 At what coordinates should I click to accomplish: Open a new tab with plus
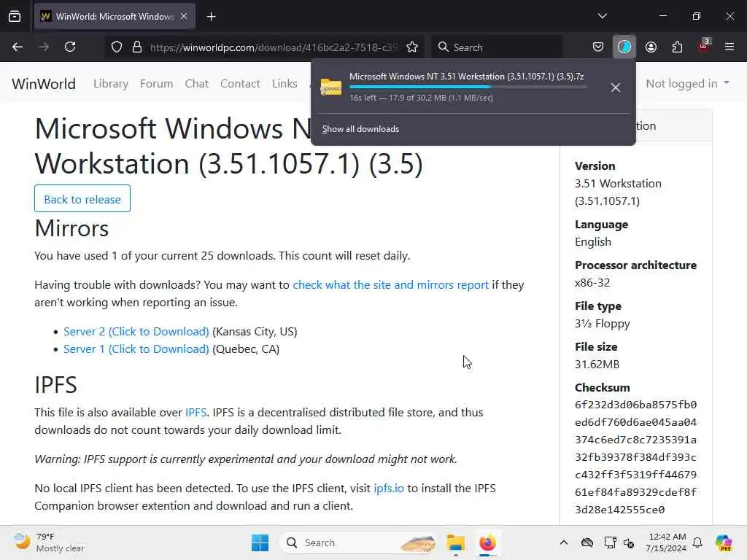211,17
